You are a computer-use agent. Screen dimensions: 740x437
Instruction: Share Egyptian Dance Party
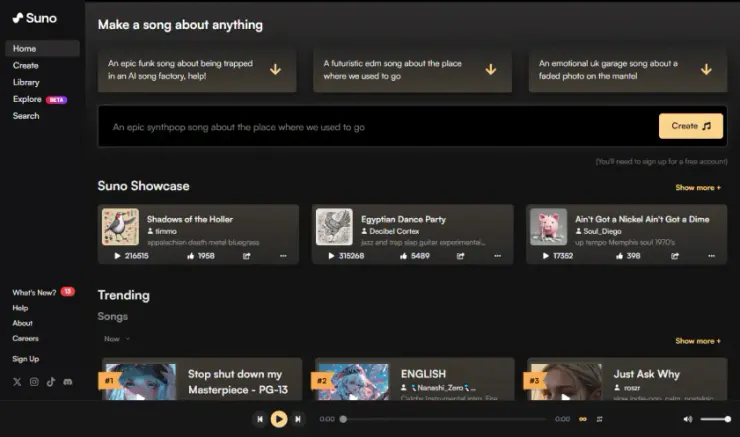click(461, 256)
